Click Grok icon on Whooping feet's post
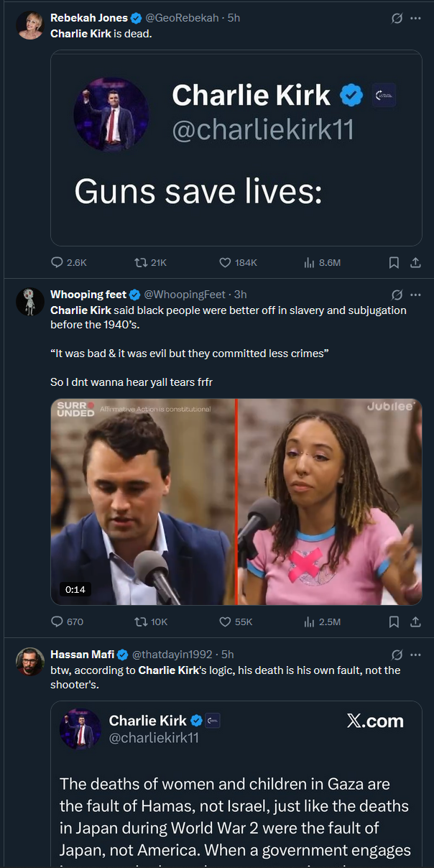This screenshot has height=868, width=434. [x=397, y=295]
